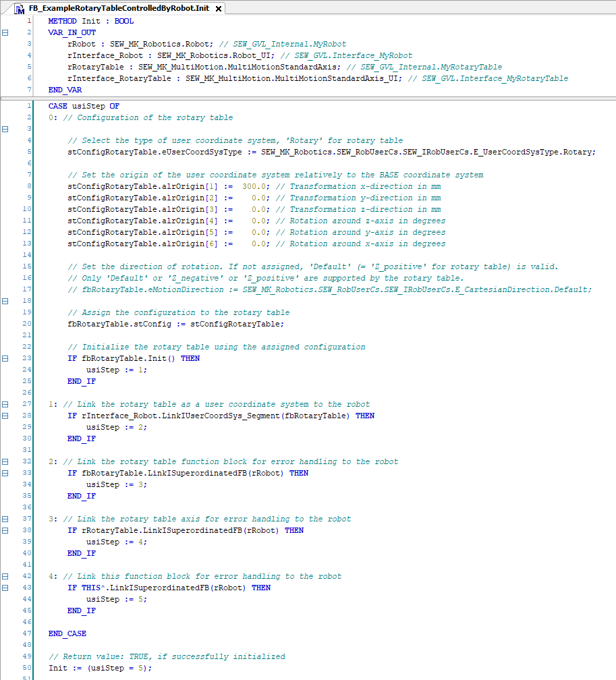This screenshot has height=680, width=616.
Task: Click the Init := (usiStep = 5) line
Action: [100, 668]
